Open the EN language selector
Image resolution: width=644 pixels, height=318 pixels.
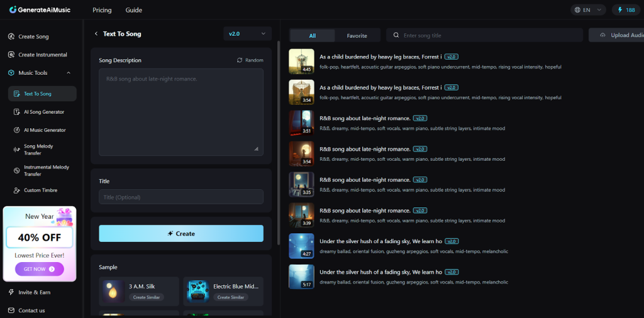click(588, 10)
